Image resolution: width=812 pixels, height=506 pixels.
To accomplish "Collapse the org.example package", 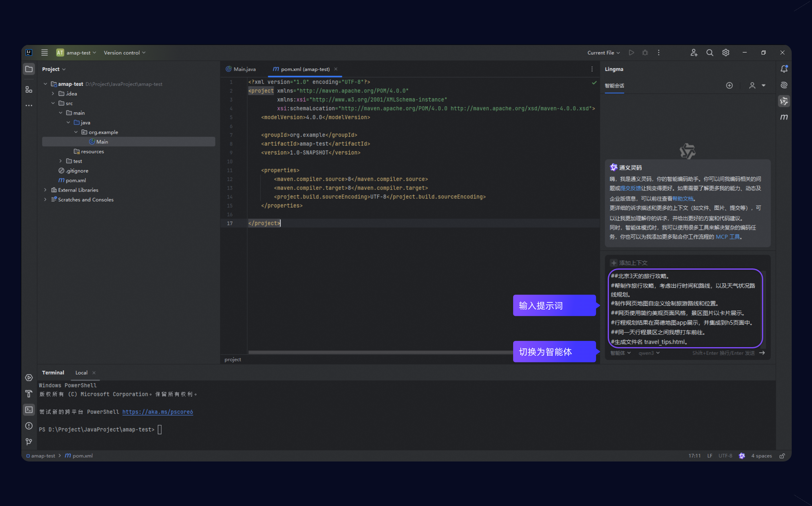I will [76, 132].
